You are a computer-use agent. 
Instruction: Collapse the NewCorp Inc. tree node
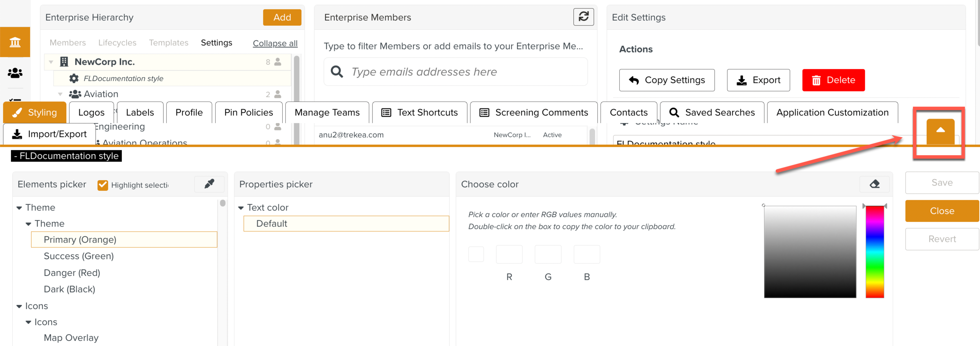point(51,62)
